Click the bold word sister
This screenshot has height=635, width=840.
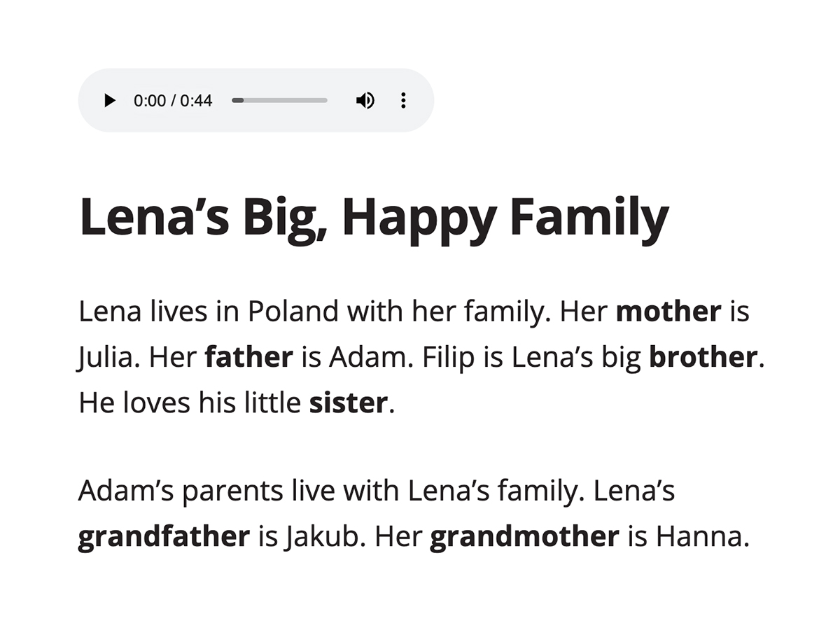tap(348, 403)
